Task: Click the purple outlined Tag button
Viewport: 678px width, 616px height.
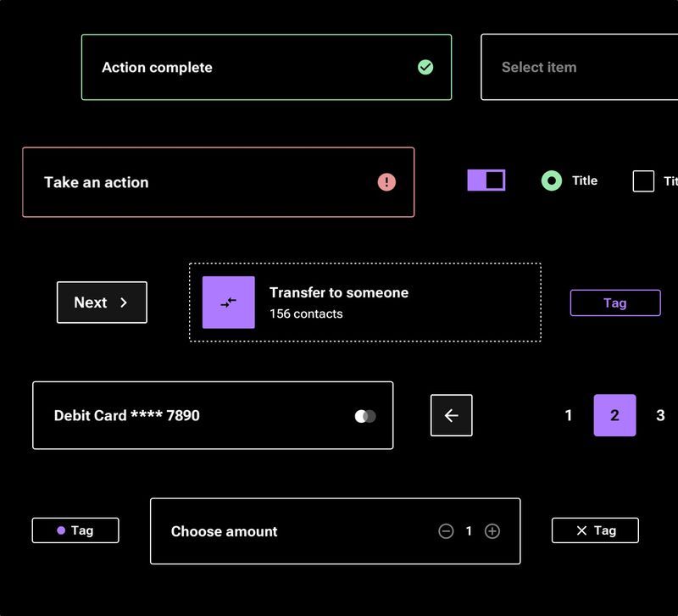Action: click(x=615, y=302)
